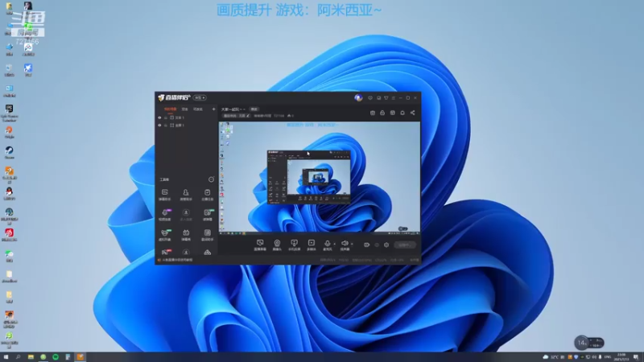
Task: Open the bottom-row tool with red badge
Action: [x=166, y=252]
